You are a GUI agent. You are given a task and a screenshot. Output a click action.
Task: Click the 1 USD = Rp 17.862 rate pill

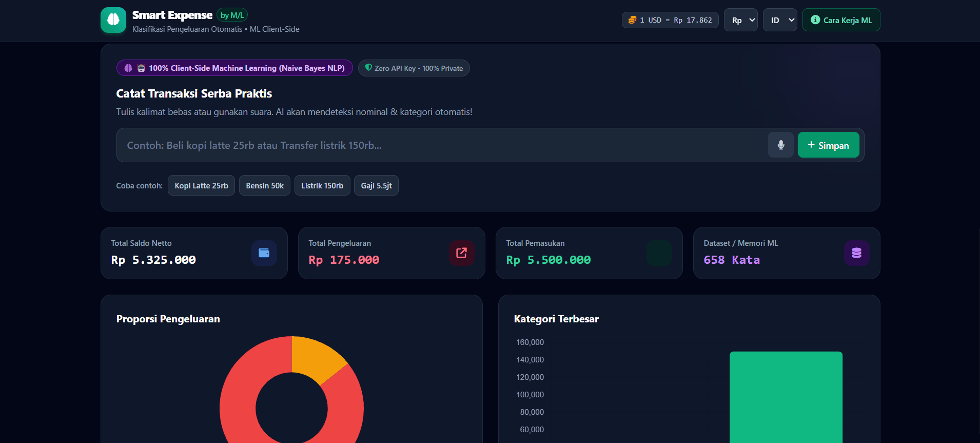670,20
